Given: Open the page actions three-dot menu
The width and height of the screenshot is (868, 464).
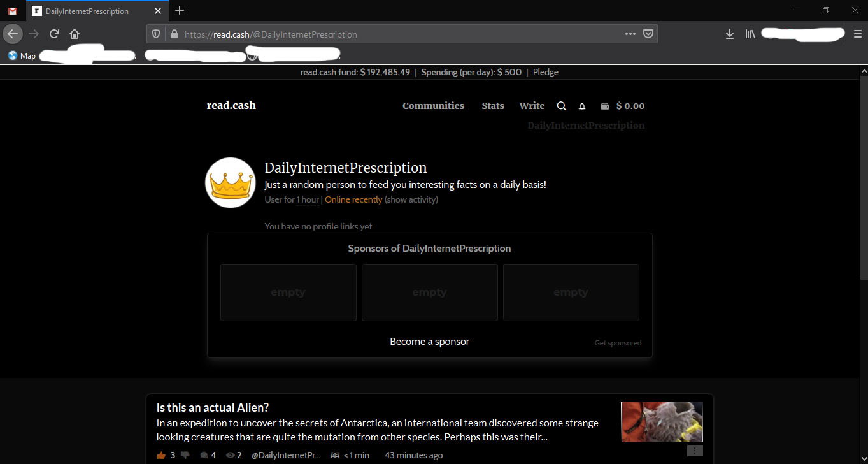Looking at the screenshot, I should 630,34.
